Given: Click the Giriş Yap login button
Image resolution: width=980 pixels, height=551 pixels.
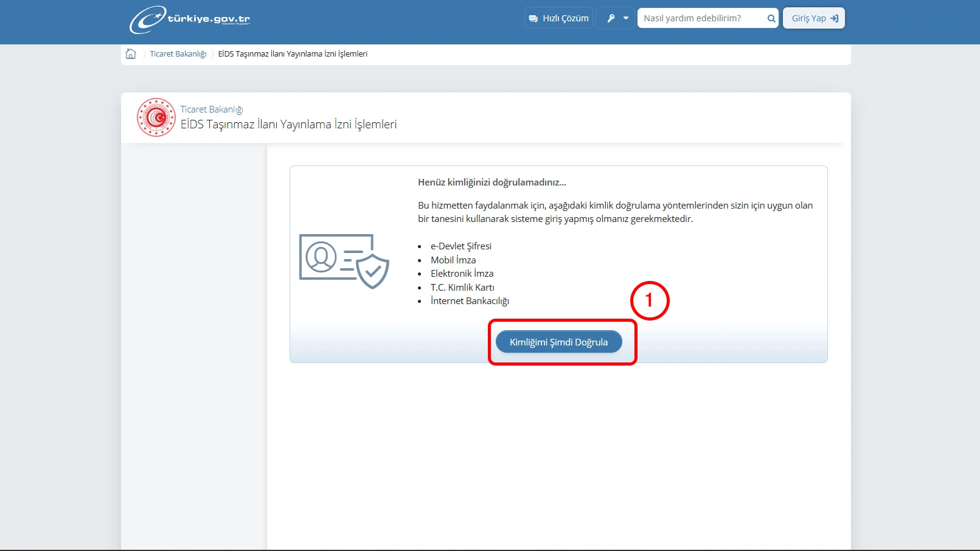Looking at the screenshot, I should click(x=814, y=18).
